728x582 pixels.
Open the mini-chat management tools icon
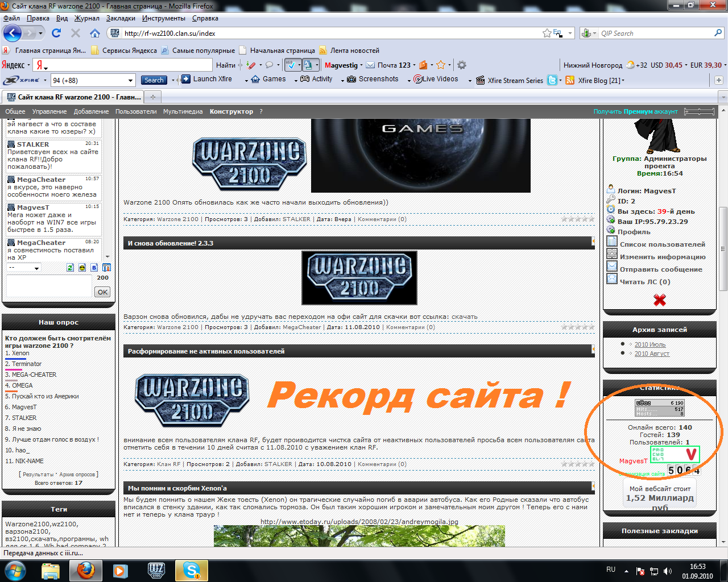pos(106,268)
